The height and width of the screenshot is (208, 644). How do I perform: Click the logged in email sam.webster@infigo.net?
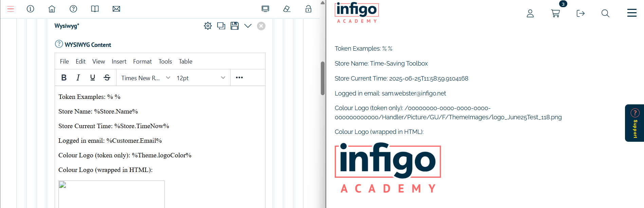(x=414, y=93)
